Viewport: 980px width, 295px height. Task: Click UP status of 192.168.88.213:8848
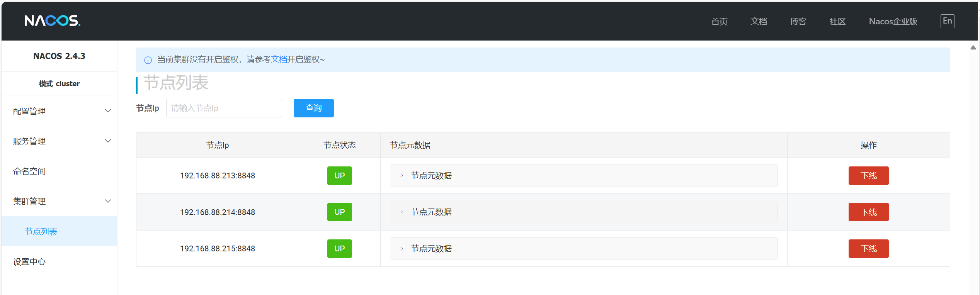[340, 176]
